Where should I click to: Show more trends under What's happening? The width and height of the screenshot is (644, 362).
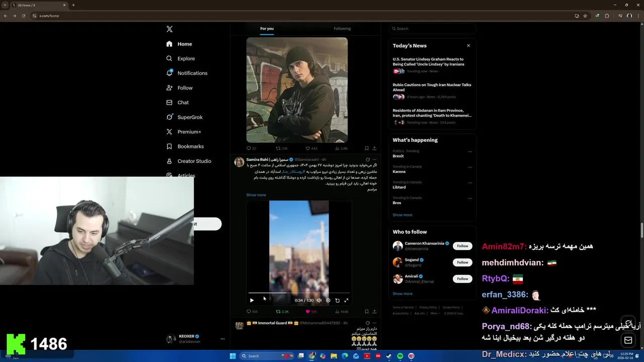(x=403, y=215)
